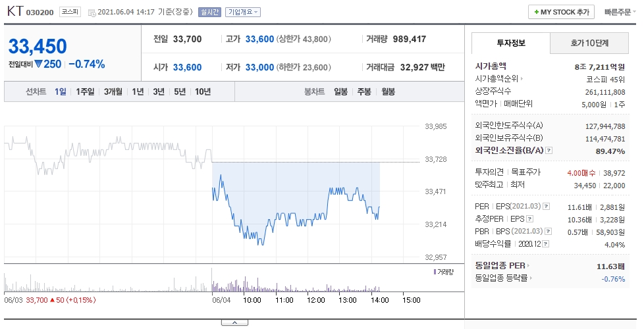Open the 기업개요 dropdown
The image size is (644, 329).
[243, 13]
